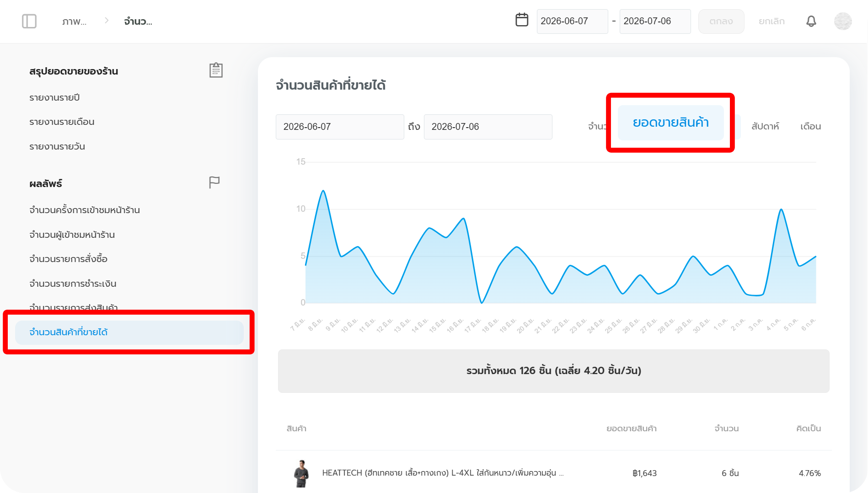
Task: Click the สินค้า column header
Action: click(296, 429)
